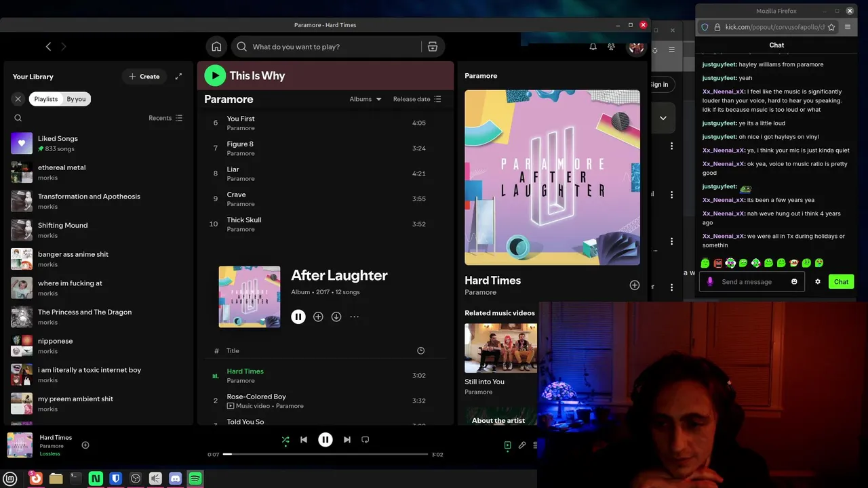Toggle shuffle playback
Viewport: 868px width, 488px height.
pyautogui.click(x=285, y=440)
